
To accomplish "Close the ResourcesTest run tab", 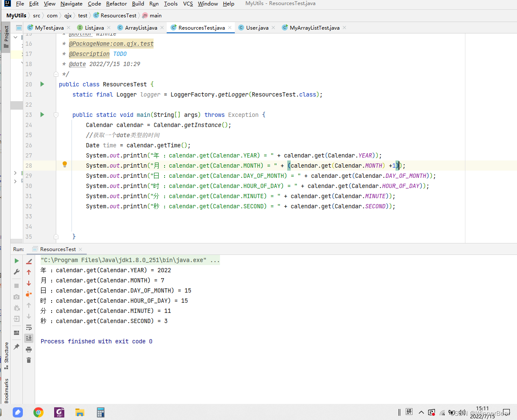I will [80, 249].
